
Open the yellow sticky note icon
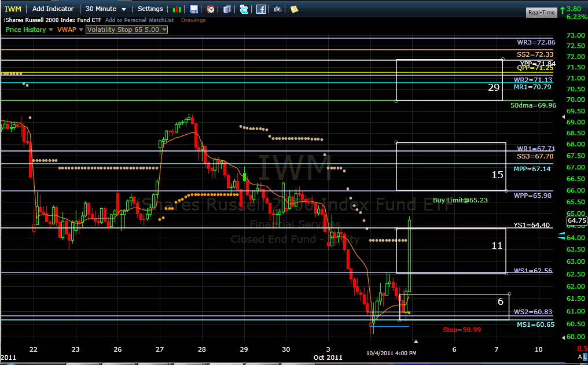tap(295, 9)
